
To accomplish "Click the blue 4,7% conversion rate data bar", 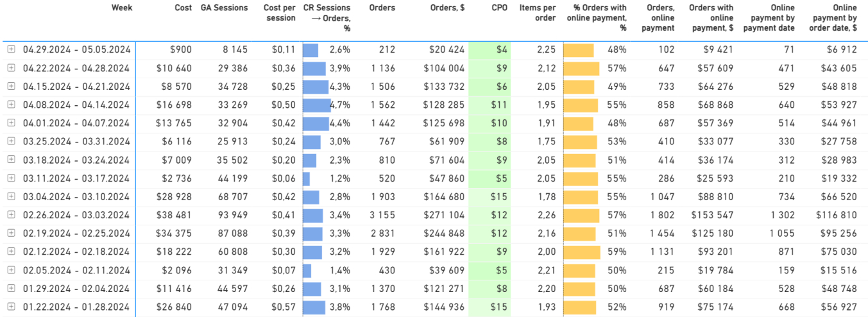I will coord(316,105).
